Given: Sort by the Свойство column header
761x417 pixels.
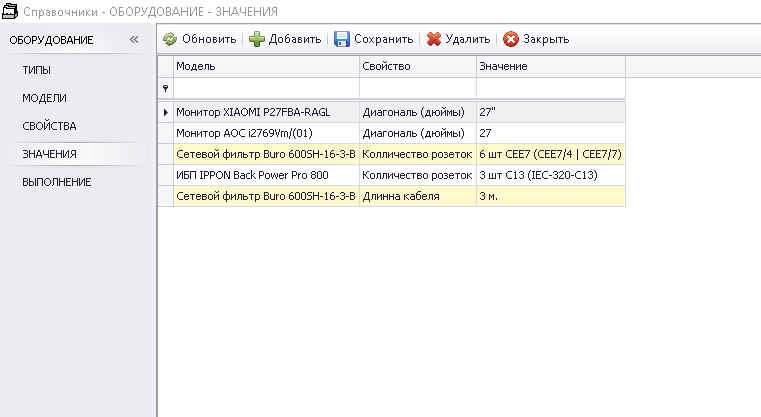Looking at the screenshot, I should [418, 67].
